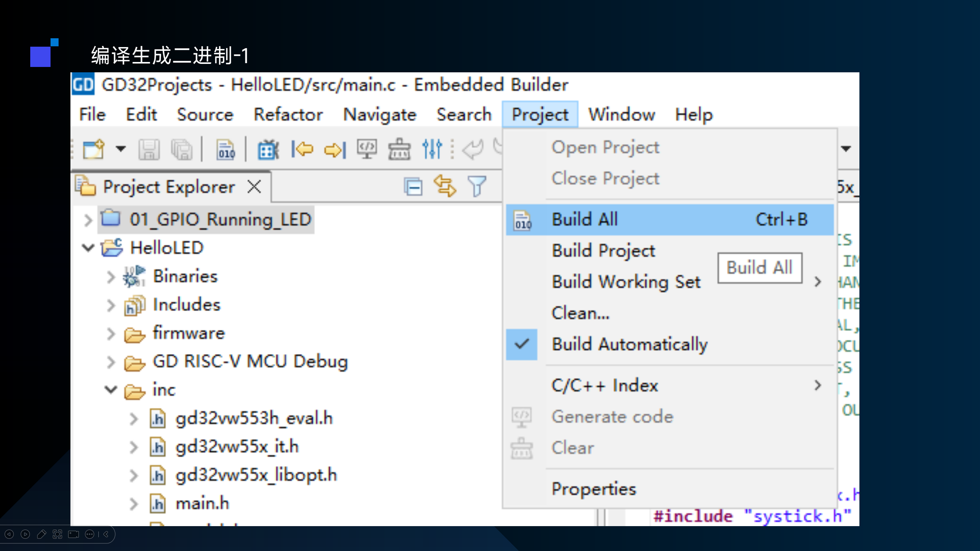
Task: Open the Window menu
Action: point(622,114)
